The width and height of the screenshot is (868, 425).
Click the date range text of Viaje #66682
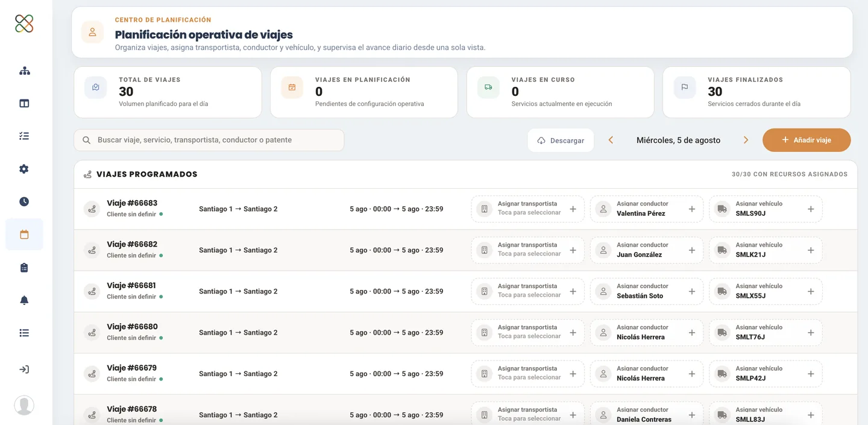click(x=397, y=250)
